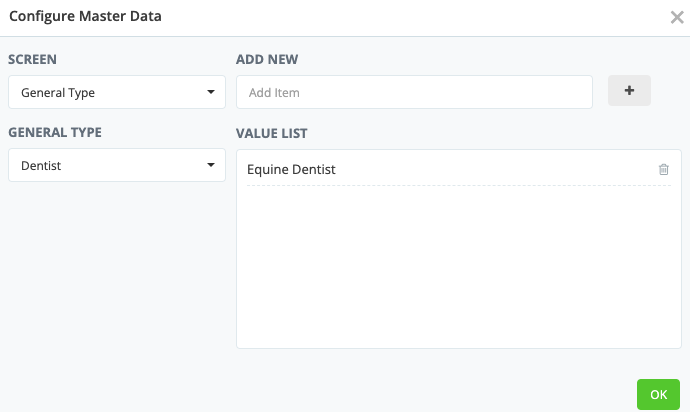Viewport: 690px width, 412px height.
Task: Delete Equine Dentist using the trash icon
Action: pos(663,170)
